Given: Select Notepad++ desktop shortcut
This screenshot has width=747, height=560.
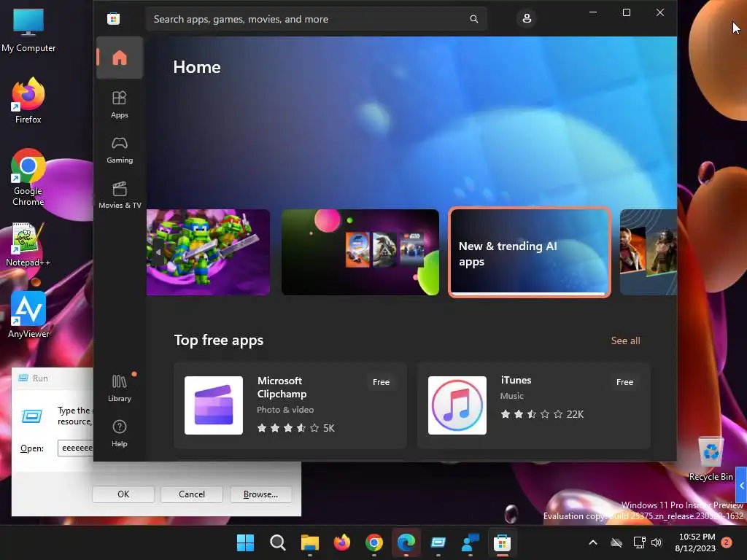Looking at the screenshot, I should (28, 245).
